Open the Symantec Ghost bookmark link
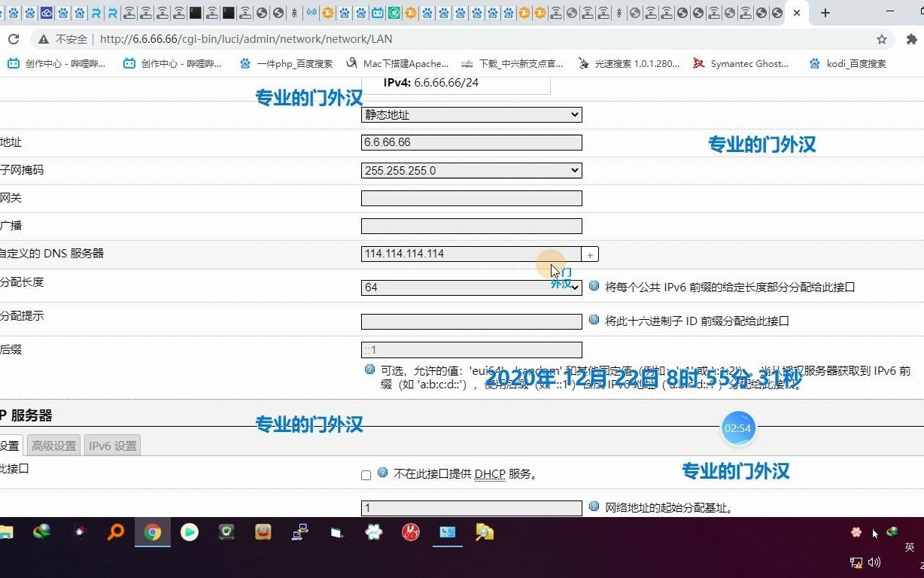Image resolution: width=924 pixels, height=578 pixels. tap(740, 63)
